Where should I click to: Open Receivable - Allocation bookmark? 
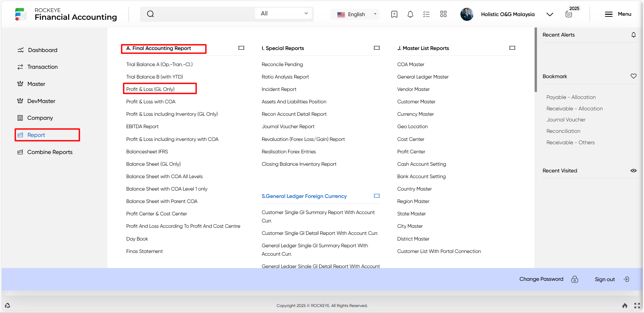(575, 109)
